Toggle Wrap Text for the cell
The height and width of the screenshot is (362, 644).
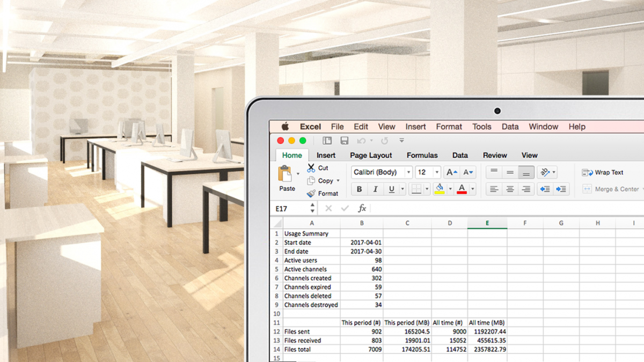(603, 173)
